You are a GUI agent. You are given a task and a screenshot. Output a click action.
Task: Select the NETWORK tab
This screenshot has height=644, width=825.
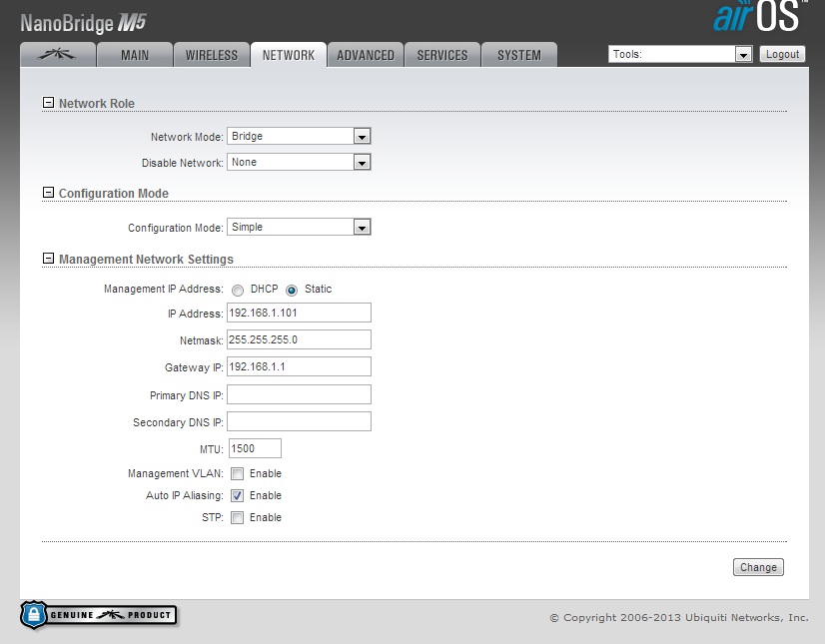[289, 55]
